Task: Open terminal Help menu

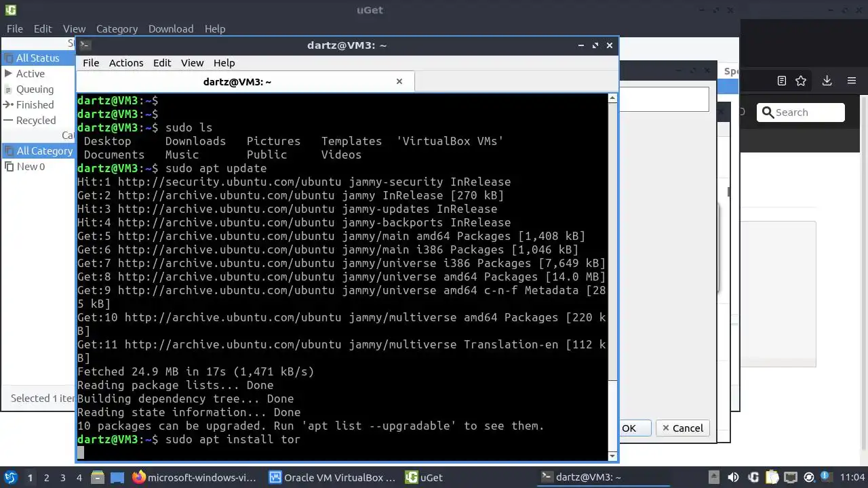Action: [x=224, y=62]
